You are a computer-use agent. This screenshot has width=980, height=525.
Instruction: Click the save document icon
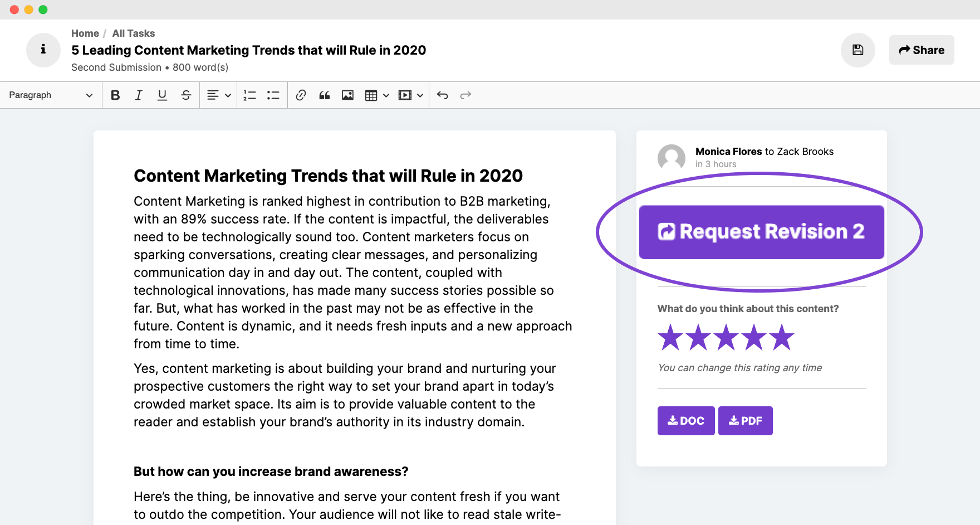click(x=858, y=50)
